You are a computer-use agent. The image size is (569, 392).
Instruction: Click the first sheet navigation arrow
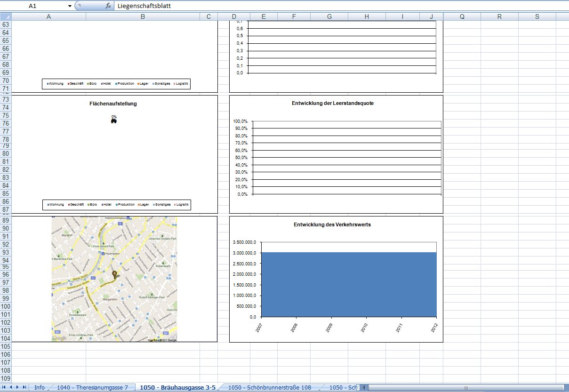pyautogui.click(x=4, y=387)
